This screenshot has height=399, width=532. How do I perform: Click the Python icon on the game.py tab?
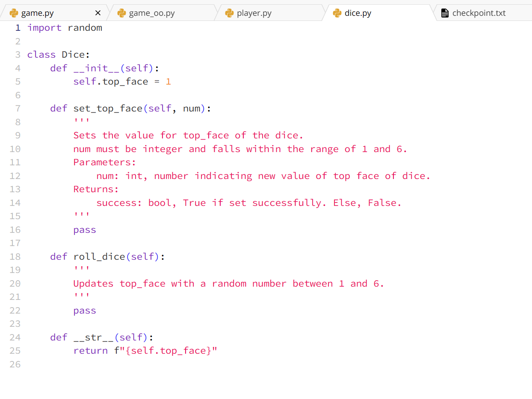click(x=13, y=13)
